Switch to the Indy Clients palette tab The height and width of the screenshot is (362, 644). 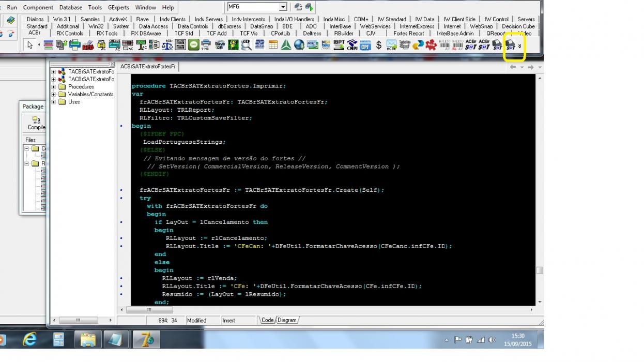click(x=172, y=19)
